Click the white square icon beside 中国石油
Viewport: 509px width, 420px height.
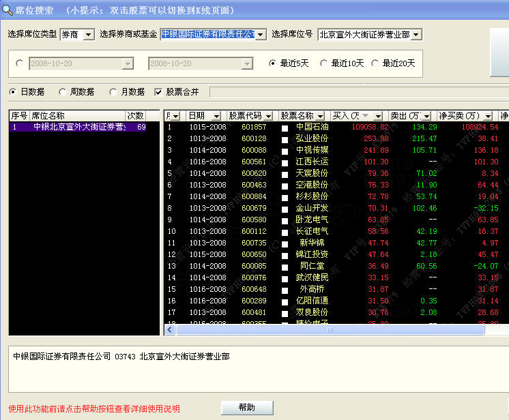click(x=285, y=127)
